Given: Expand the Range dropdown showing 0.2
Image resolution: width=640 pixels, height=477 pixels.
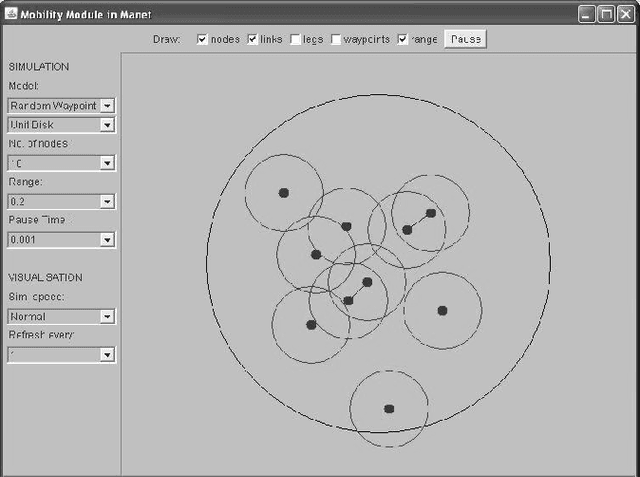Looking at the screenshot, I should click(x=108, y=201).
